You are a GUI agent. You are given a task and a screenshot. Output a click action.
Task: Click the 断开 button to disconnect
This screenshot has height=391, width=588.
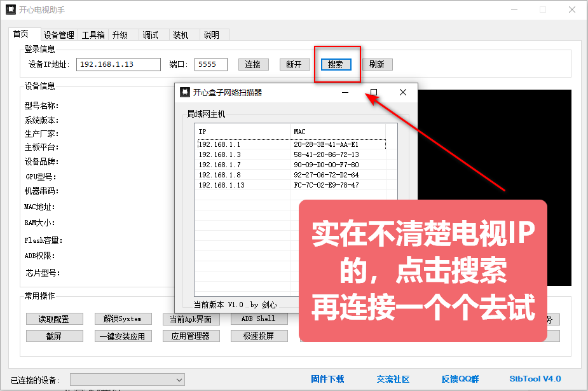[x=294, y=64]
